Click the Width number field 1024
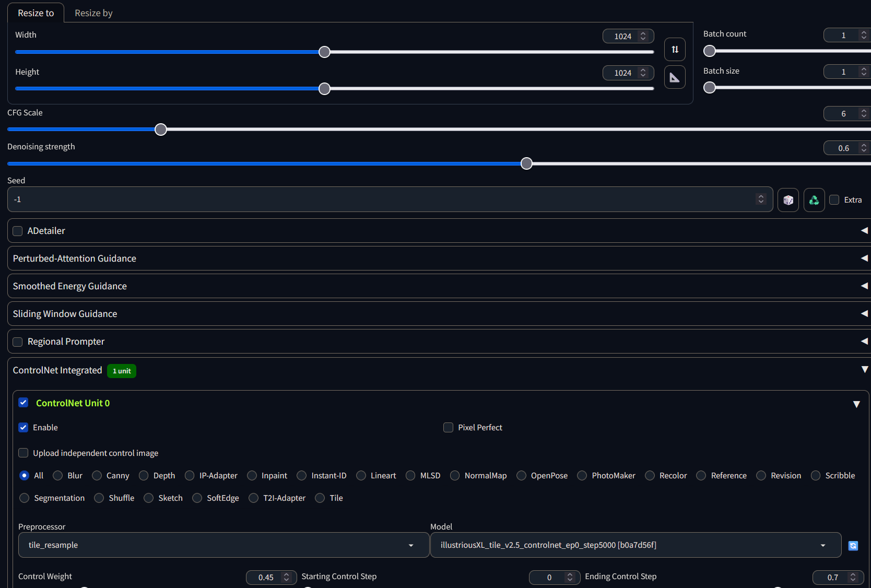This screenshot has width=871, height=588. [x=628, y=36]
